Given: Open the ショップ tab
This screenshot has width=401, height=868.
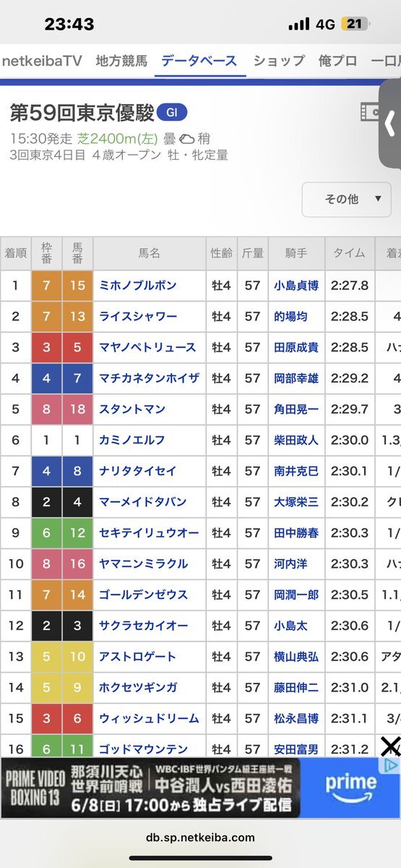Looking at the screenshot, I should tap(279, 61).
